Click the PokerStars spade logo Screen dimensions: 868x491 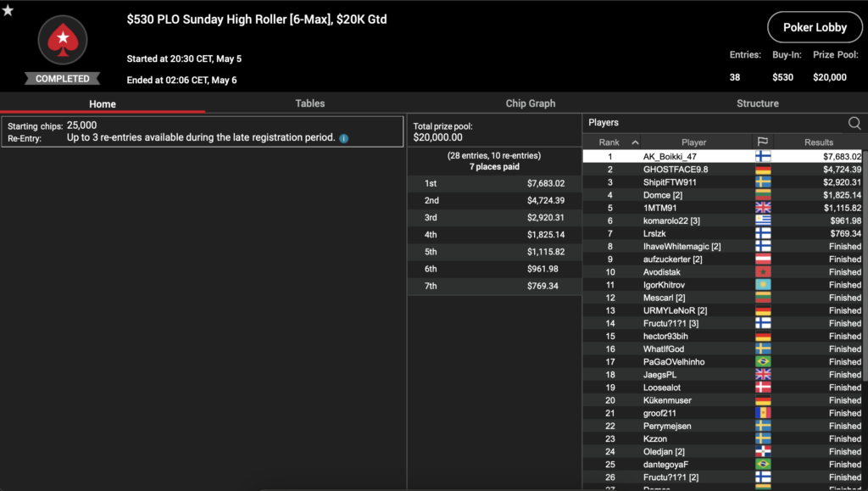tap(62, 42)
